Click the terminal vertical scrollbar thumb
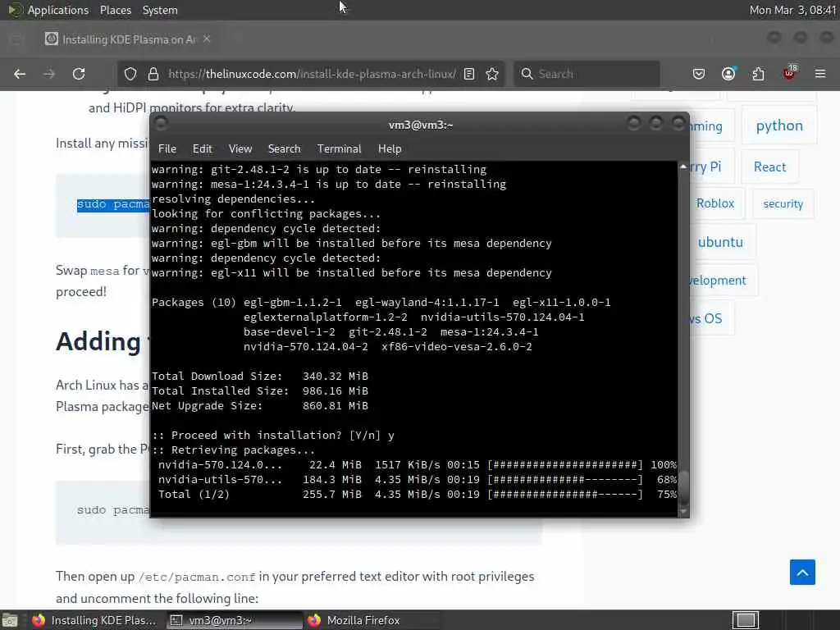This screenshot has height=630, width=840. tap(683, 487)
